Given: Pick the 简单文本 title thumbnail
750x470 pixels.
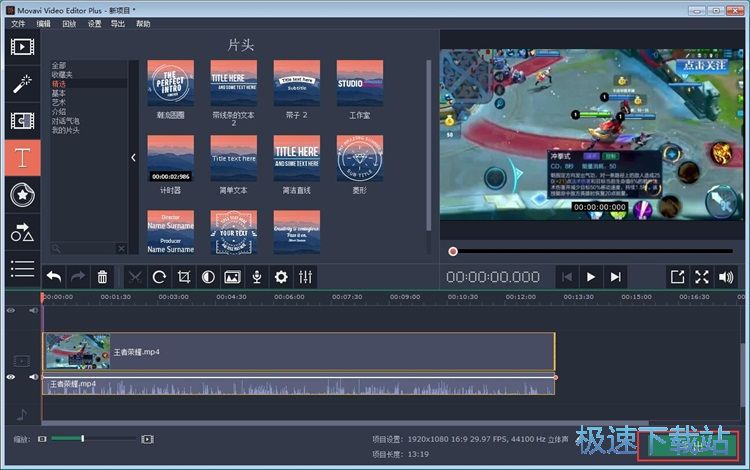Looking at the screenshot, I should tap(233, 158).
